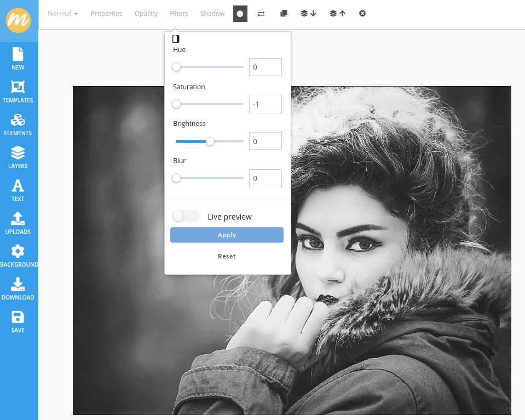Toggle the Live preview switch
Viewport: 525px width, 420px height.
point(186,216)
